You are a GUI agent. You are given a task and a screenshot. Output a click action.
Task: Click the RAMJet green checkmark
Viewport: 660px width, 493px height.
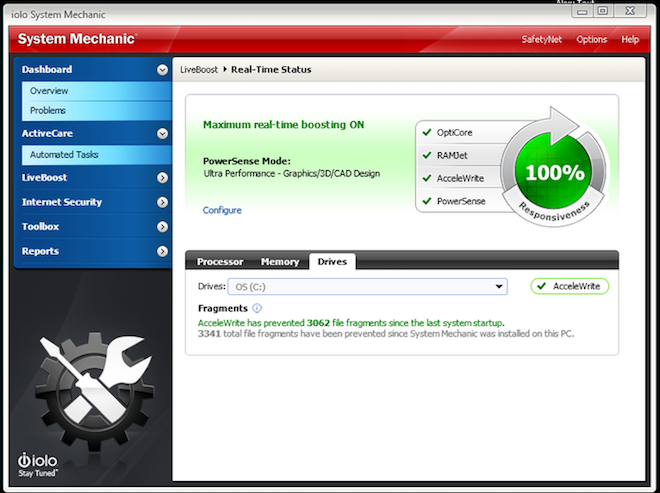click(x=427, y=155)
